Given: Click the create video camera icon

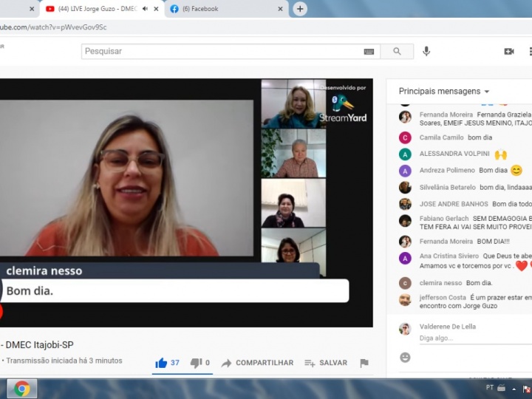Looking at the screenshot, I should 508,51.
